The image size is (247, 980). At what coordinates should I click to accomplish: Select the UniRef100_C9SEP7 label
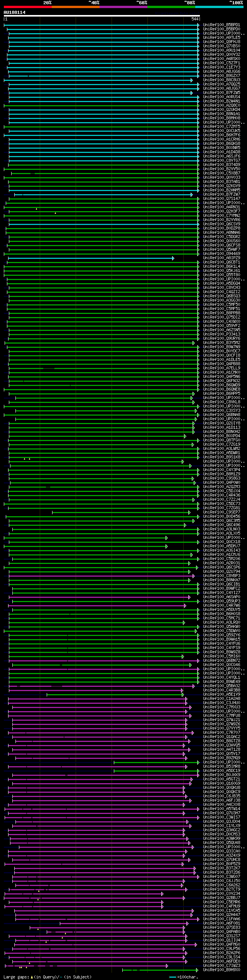click(x=222, y=512)
